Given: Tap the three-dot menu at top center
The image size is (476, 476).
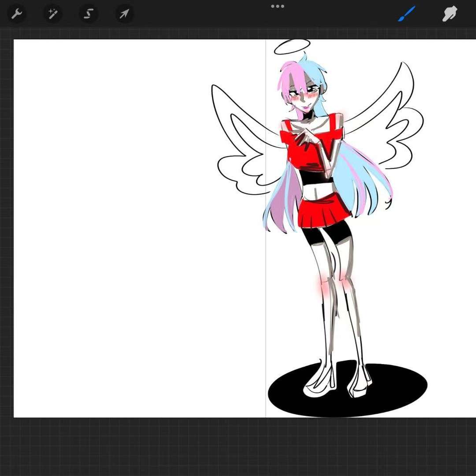Looking at the screenshot, I should tap(277, 7).
